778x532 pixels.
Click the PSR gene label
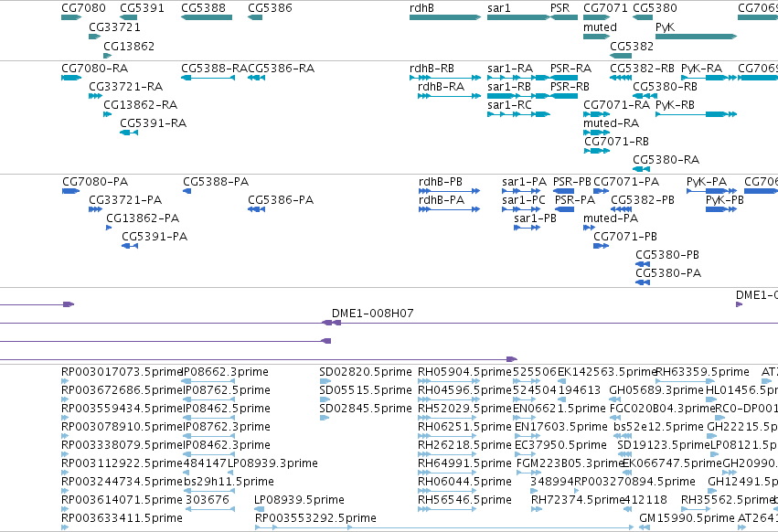[560, 8]
